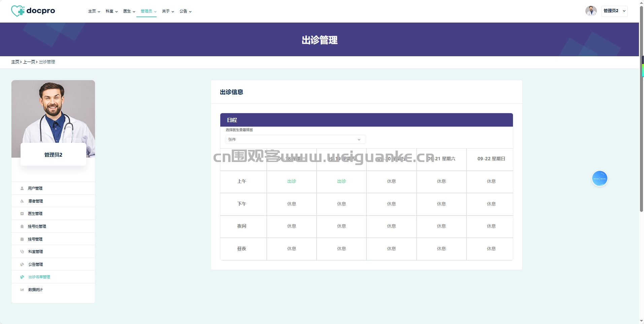
Task: Click the 出诊信息 section title
Action: (231, 92)
